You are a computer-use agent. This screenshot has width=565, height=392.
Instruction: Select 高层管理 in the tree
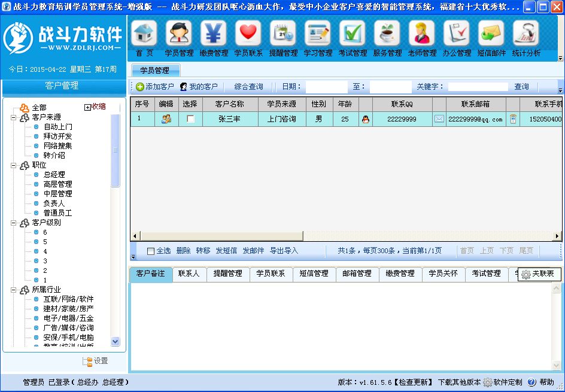58,184
